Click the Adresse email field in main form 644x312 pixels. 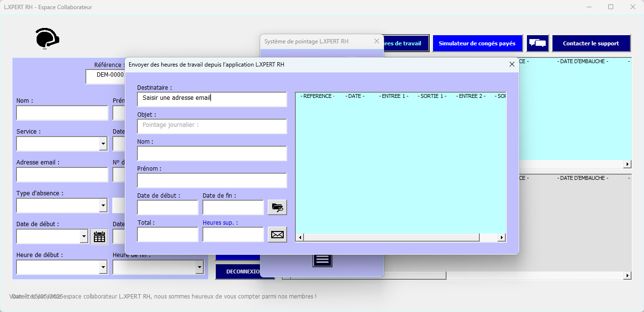click(62, 175)
